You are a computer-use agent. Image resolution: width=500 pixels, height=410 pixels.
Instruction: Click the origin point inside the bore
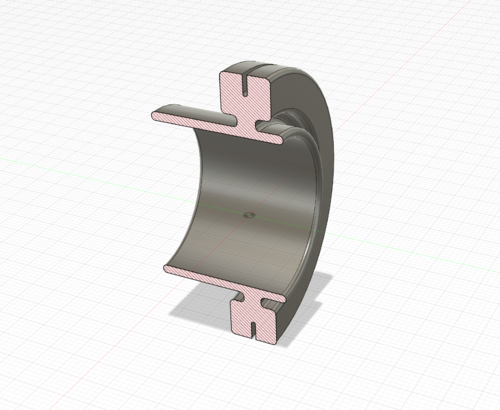pos(249,215)
